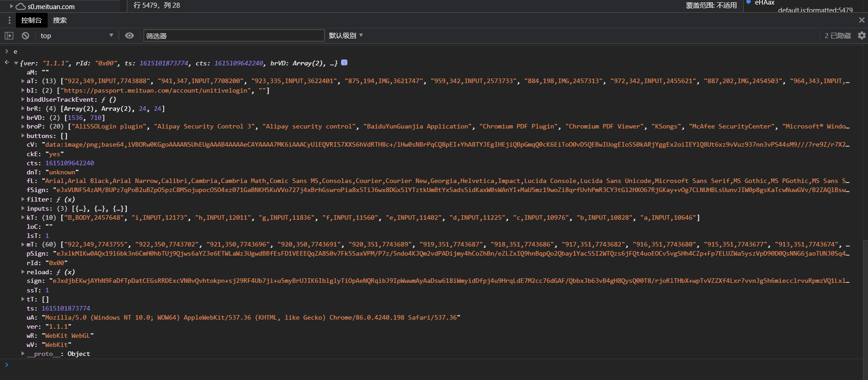
Task: Click the ckE "yes" value
Action: click(54, 154)
